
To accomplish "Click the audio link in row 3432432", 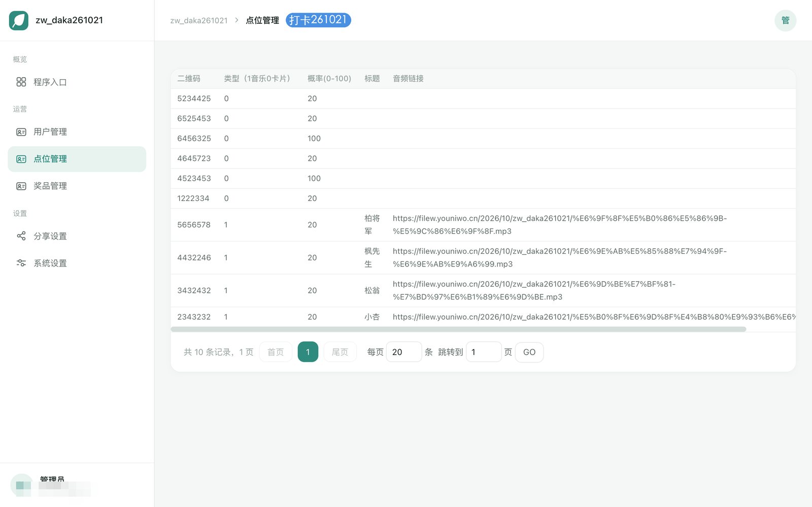I will coord(534,290).
